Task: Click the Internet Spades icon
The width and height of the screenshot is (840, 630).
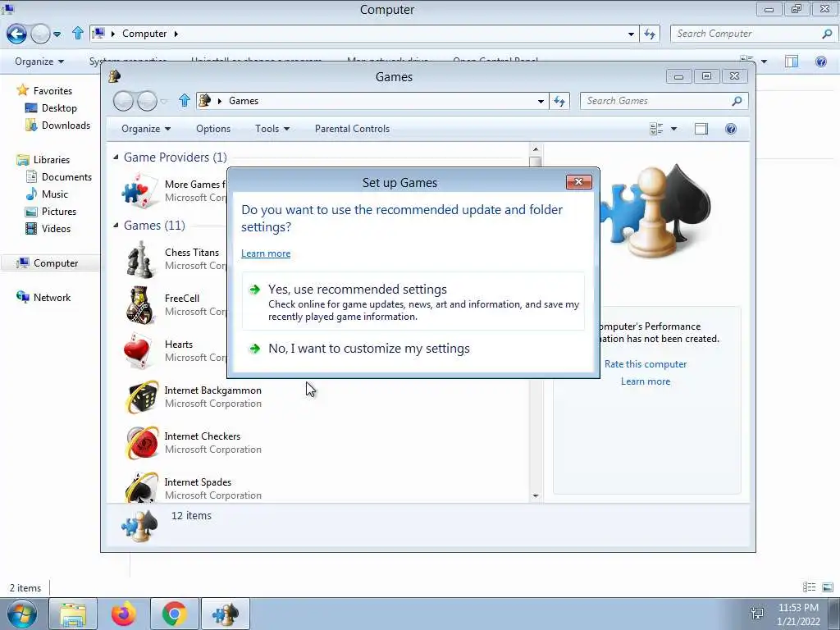Action: pos(141,487)
